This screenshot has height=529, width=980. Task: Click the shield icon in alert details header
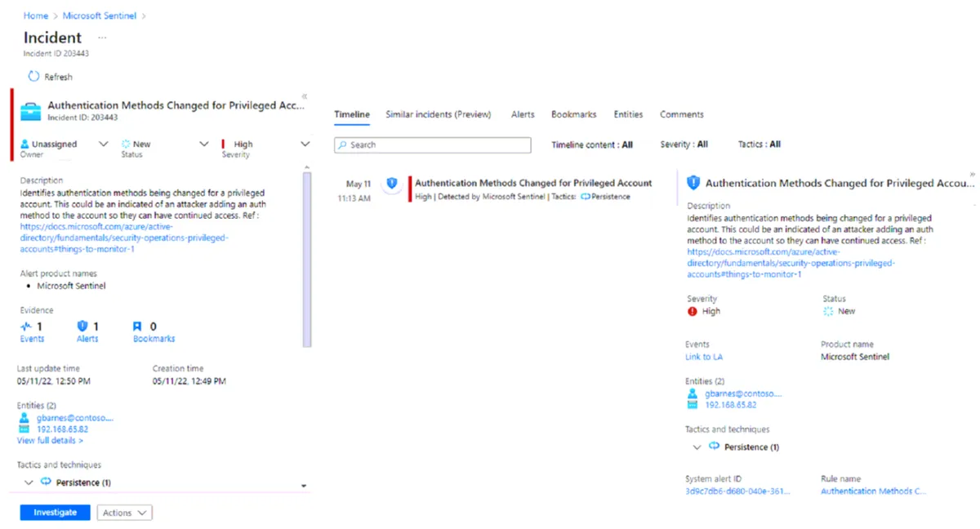click(x=693, y=183)
